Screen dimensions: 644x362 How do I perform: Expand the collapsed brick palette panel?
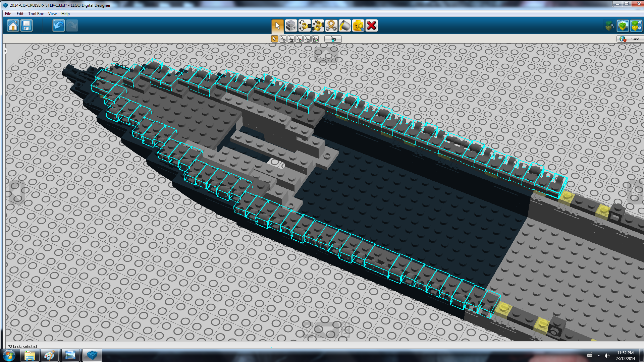coord(5,51)
